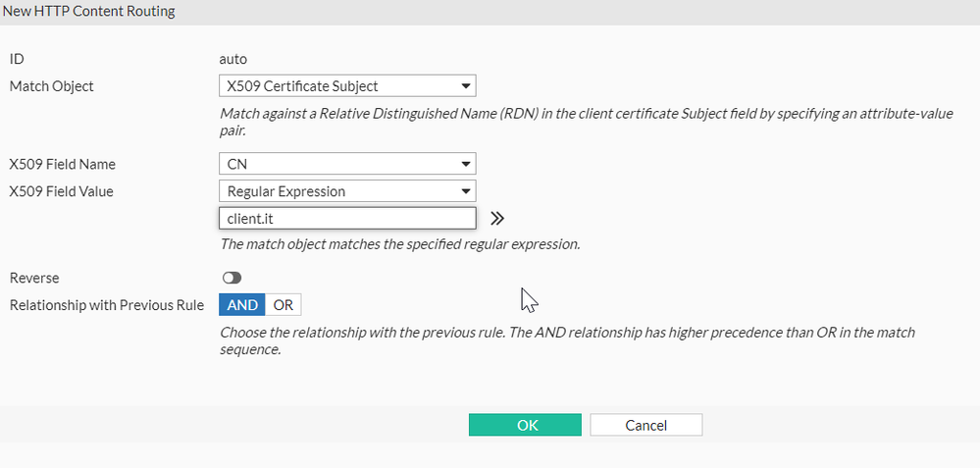Click the down arrow on Regular Expression combo
This screenshot has width=980, height=468.
coord(465,191)
